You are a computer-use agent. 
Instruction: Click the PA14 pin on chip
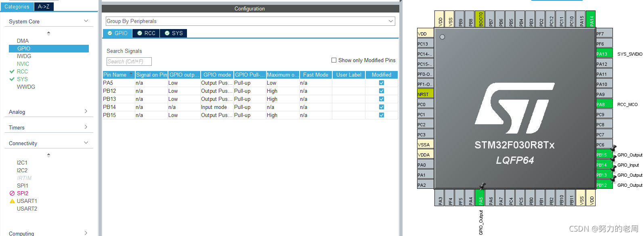coord(591,19)
